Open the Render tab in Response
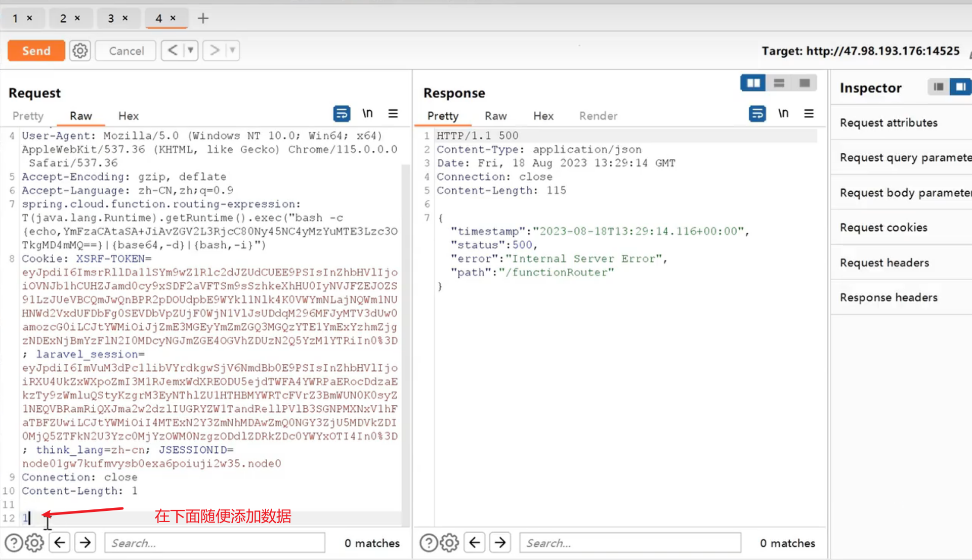 point(598,116)
